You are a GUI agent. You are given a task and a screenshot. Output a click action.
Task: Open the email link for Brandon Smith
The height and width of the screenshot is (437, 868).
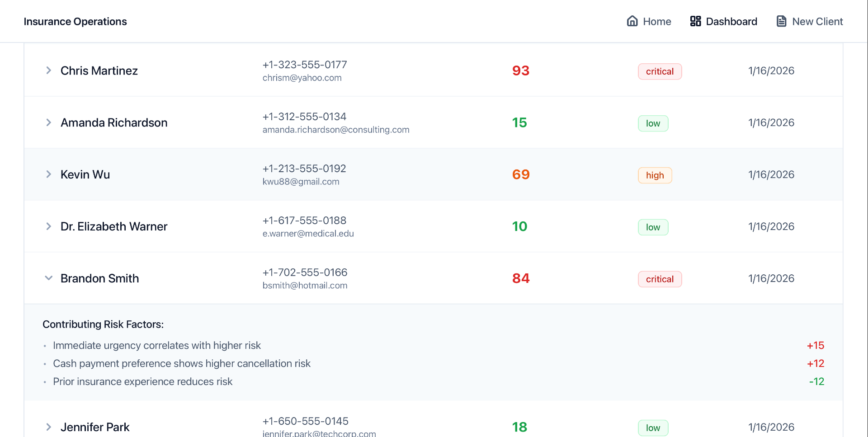305,285
